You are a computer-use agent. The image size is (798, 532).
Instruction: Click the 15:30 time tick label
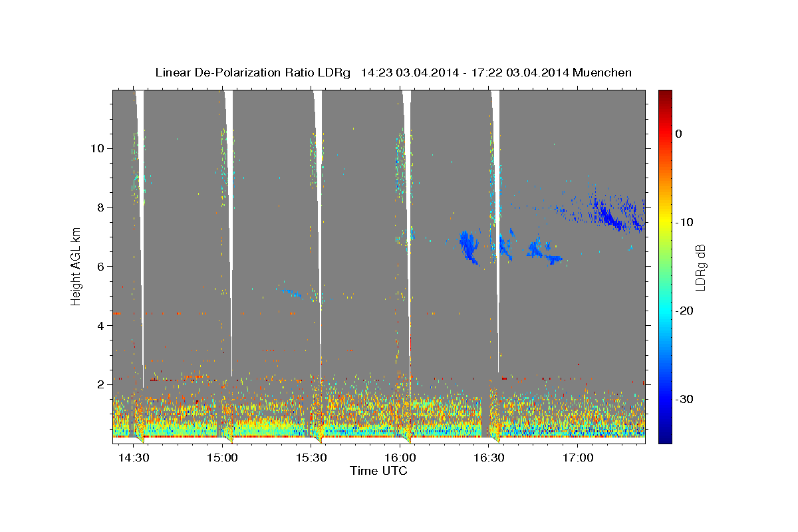click(311, 458)
